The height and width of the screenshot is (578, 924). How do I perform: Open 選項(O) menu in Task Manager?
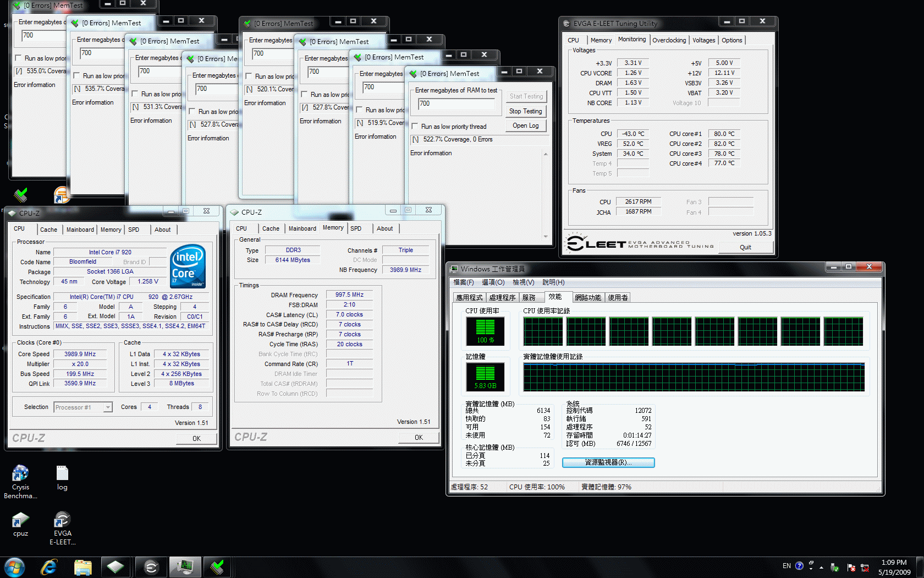click(x=493, y=282)
